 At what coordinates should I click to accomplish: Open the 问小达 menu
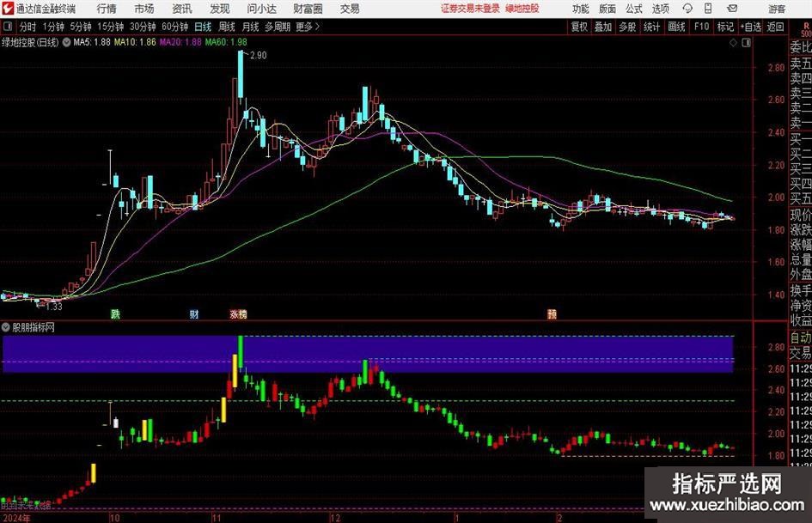(261, 9)
